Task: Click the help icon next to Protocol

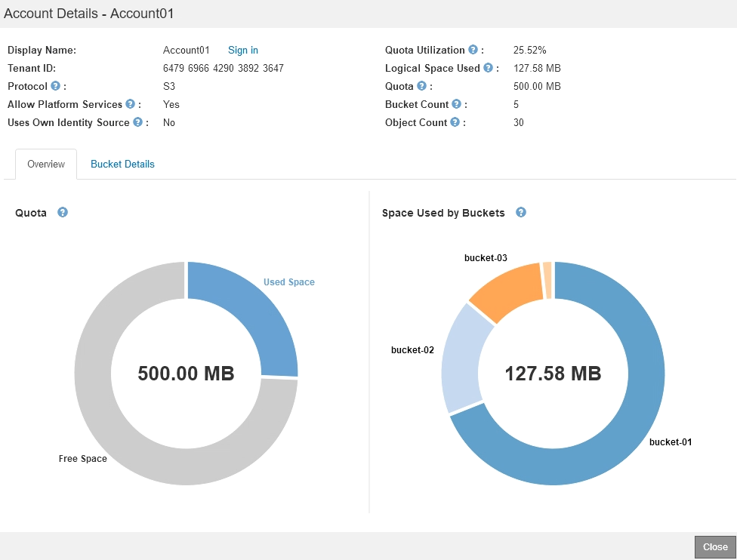Action: [55, 86]
